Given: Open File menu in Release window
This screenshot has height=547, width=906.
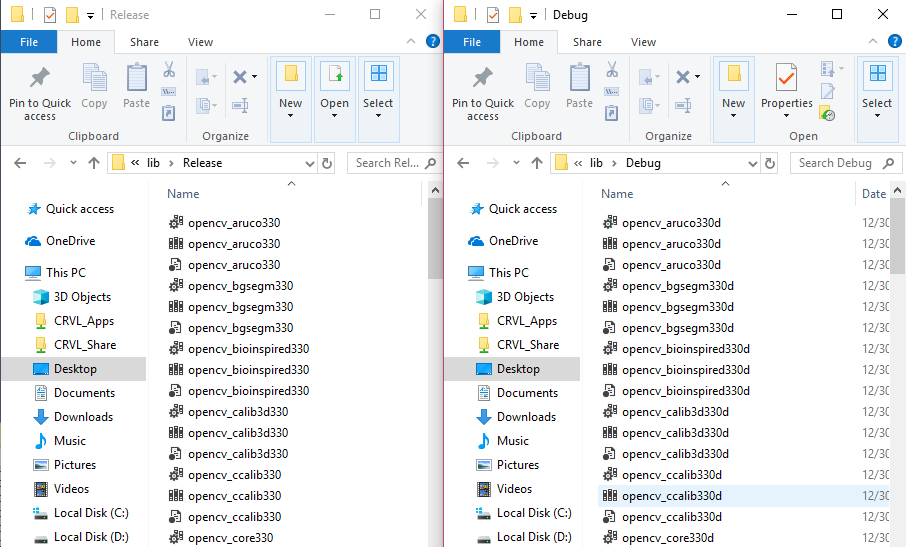Looking at the screenshot, I should coord(29,42).
